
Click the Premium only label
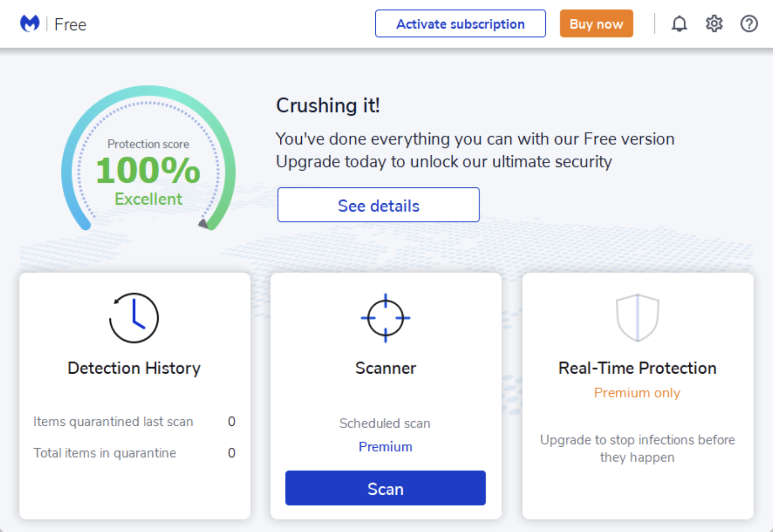637,393
